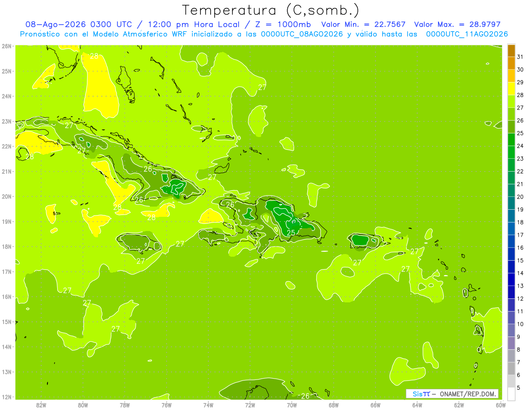Pick the bright green swatch between legend 23 and 24
532x411 pixels.
coord(511,152)
